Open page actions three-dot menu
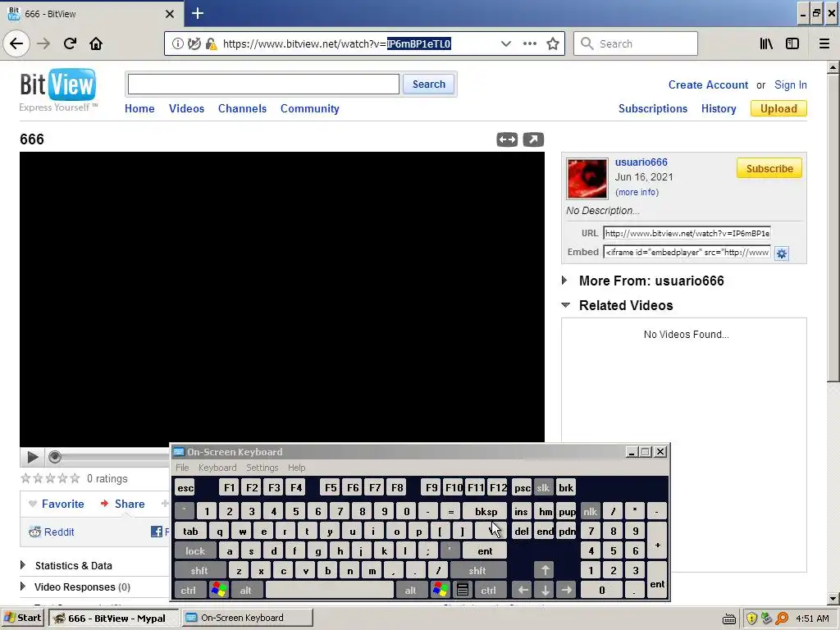 529,43
